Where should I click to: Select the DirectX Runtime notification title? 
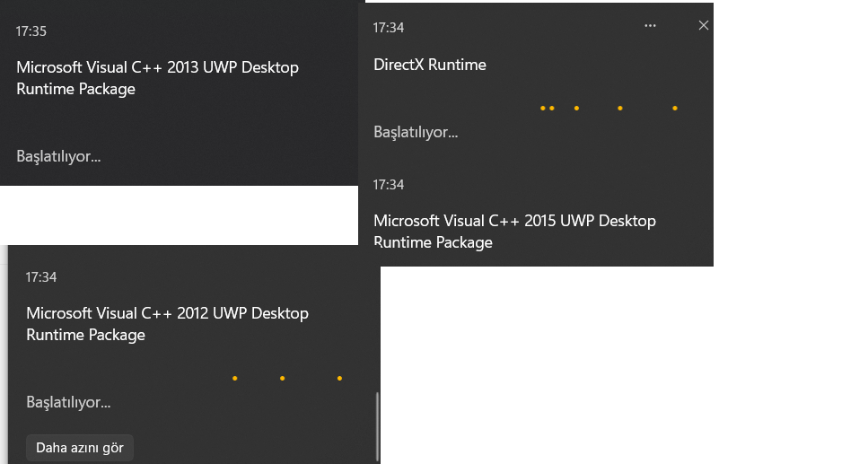coord(429,65)
